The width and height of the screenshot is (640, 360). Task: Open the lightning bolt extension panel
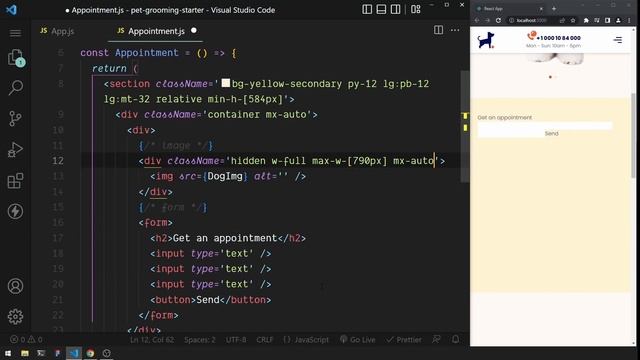[x=16, y=211]
